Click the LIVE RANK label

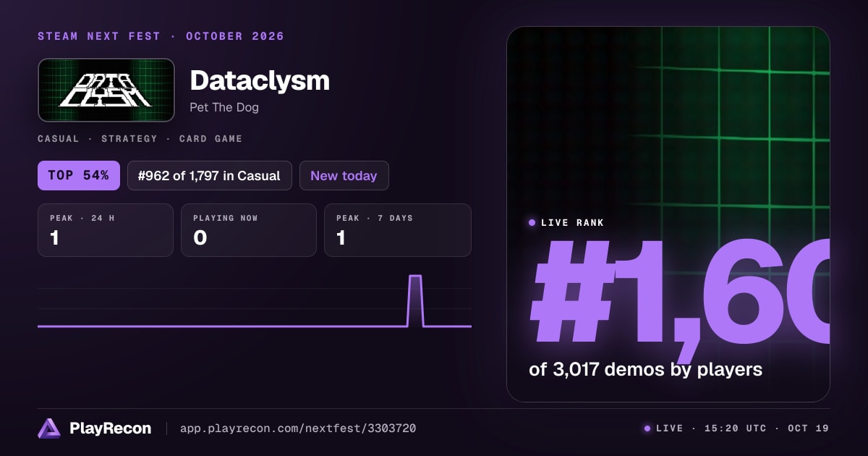pos(572,223)
